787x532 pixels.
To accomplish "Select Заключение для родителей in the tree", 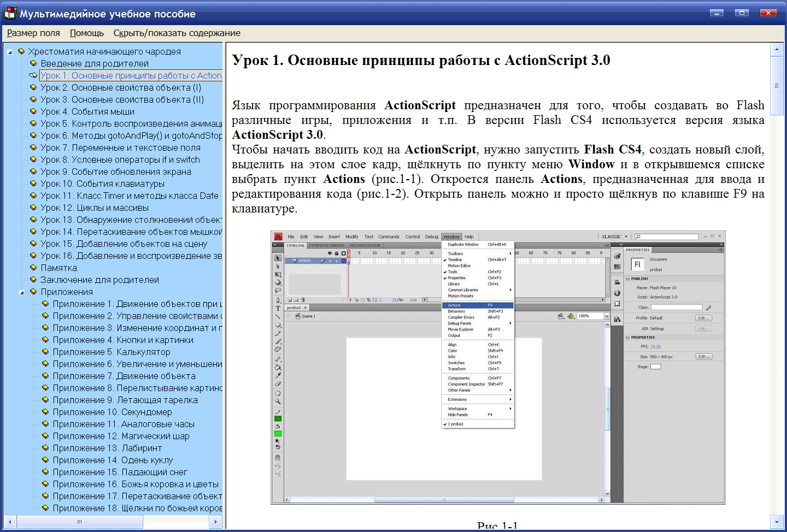I will tap(99, 280).
